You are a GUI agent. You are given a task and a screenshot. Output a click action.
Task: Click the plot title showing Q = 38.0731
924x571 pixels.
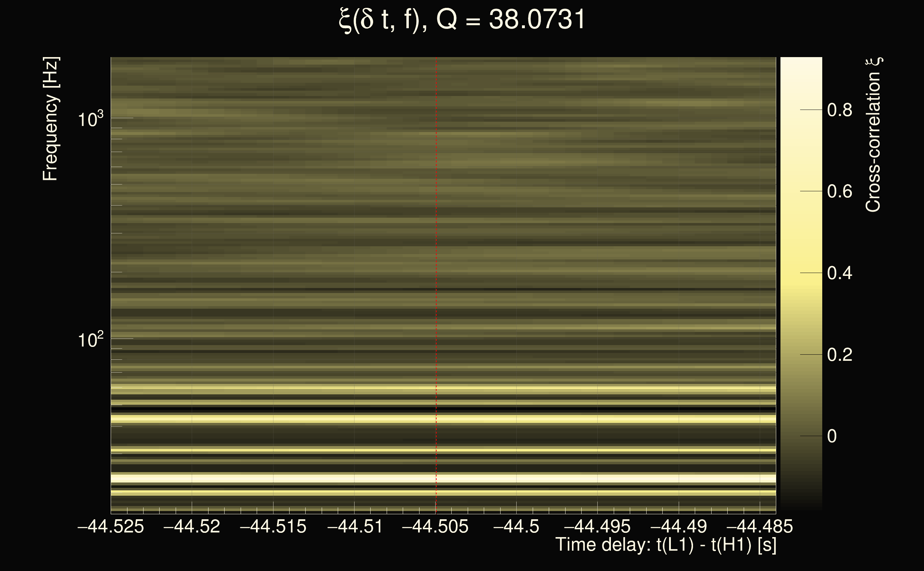[462, 20]
